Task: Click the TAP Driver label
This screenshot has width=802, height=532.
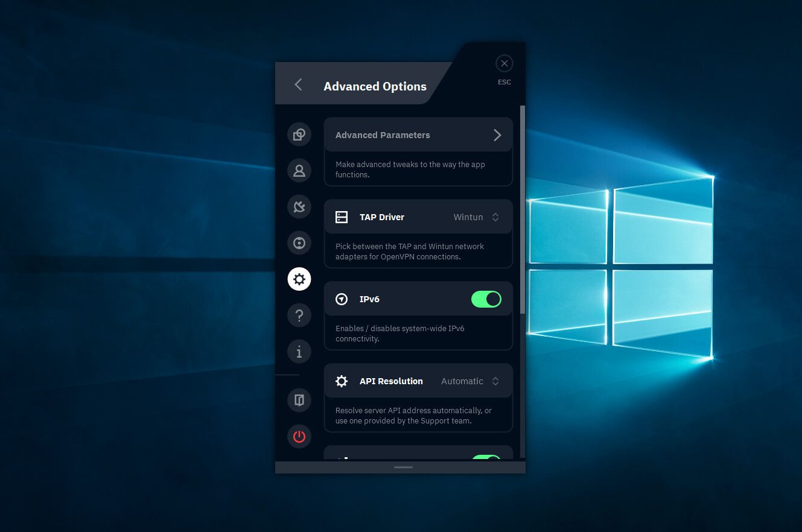Action: tap(382, 217)
